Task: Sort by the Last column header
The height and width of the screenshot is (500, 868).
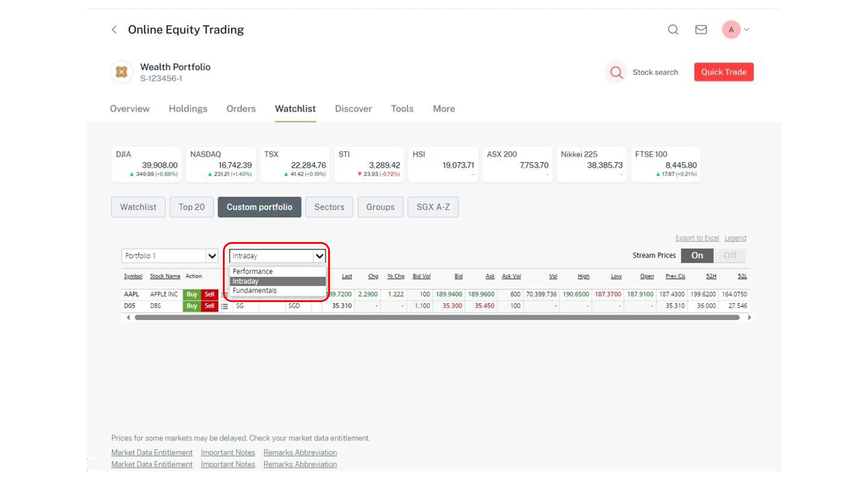Action: [347, 276]
